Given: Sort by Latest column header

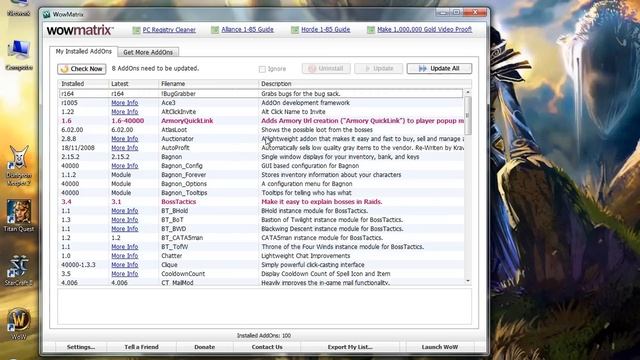Looking at the screenshot, I should click(x=133, y=84).
